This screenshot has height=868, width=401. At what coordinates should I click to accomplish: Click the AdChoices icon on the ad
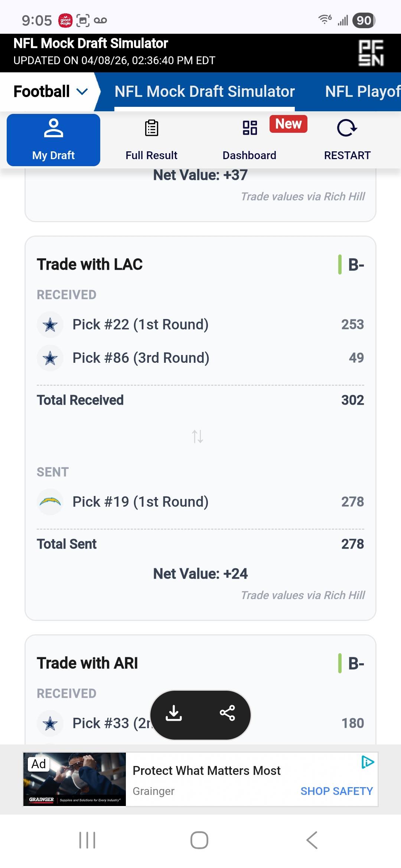(x=368, y=762)
